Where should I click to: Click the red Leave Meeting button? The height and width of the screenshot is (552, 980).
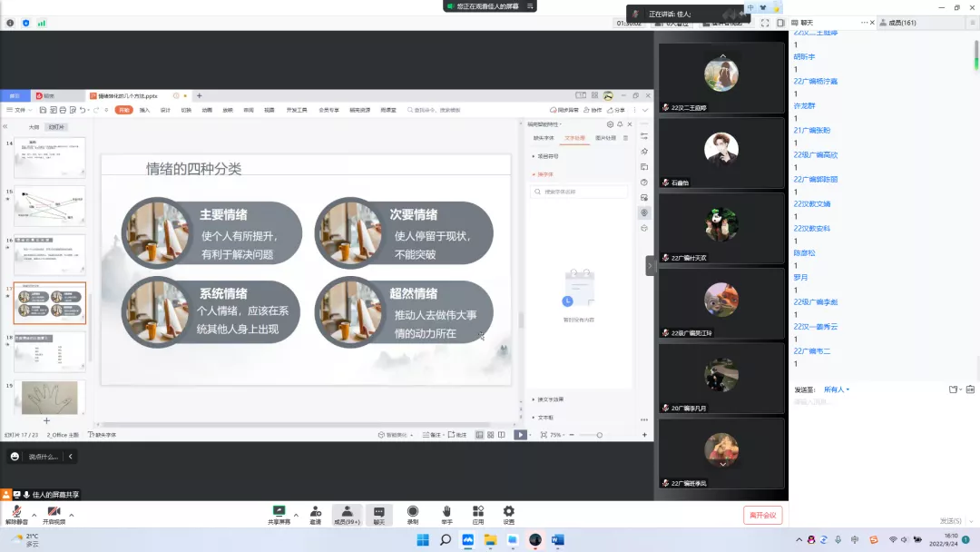click(762, 515)
